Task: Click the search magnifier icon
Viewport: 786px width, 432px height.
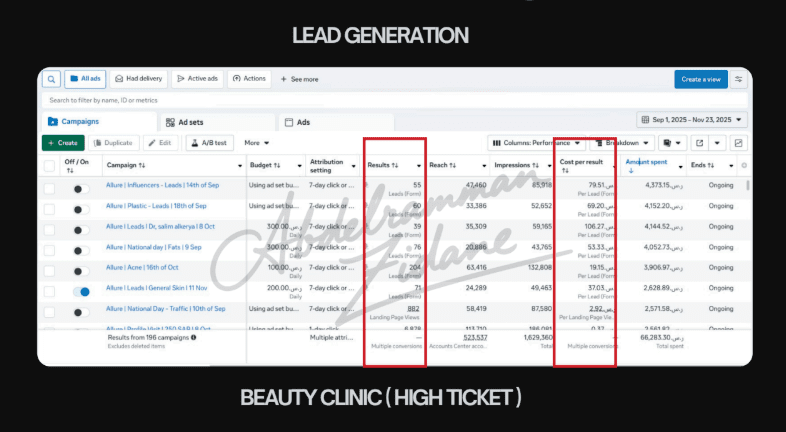Action: [51, 79]
